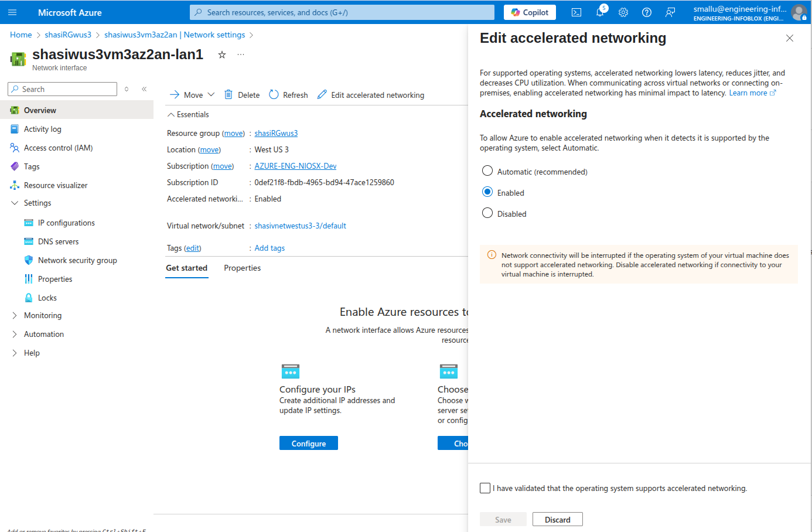The height and width of the screenshot is (532, 812).
Task: Focus the sidebar Search field
Action: (x=62, y=89)
